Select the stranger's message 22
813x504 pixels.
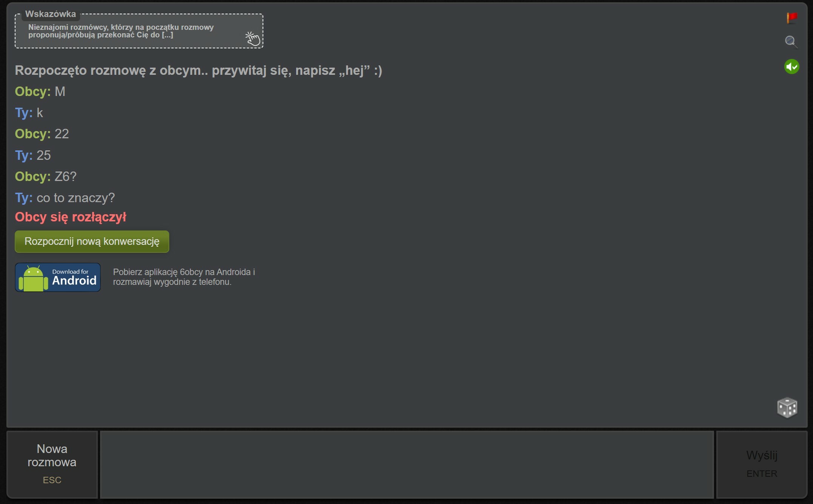(62, 134)
